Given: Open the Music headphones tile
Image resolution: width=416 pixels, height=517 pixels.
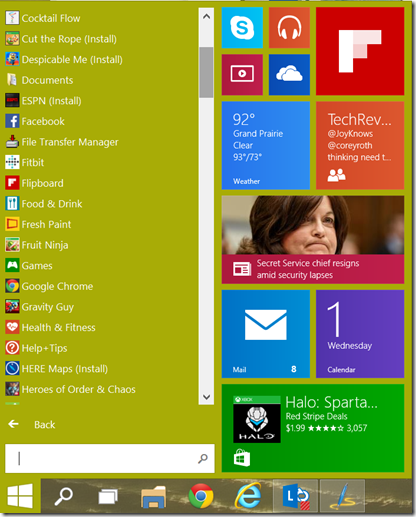Looking at the screenshot, I should click(x=289, y=28).
